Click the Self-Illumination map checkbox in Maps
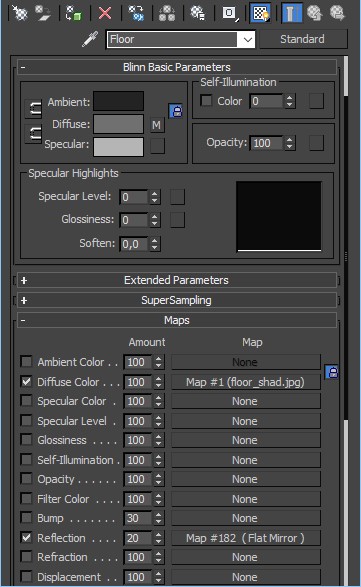Image resolution: width=361 pixels, height=587 pixels. tap(26, 459)
